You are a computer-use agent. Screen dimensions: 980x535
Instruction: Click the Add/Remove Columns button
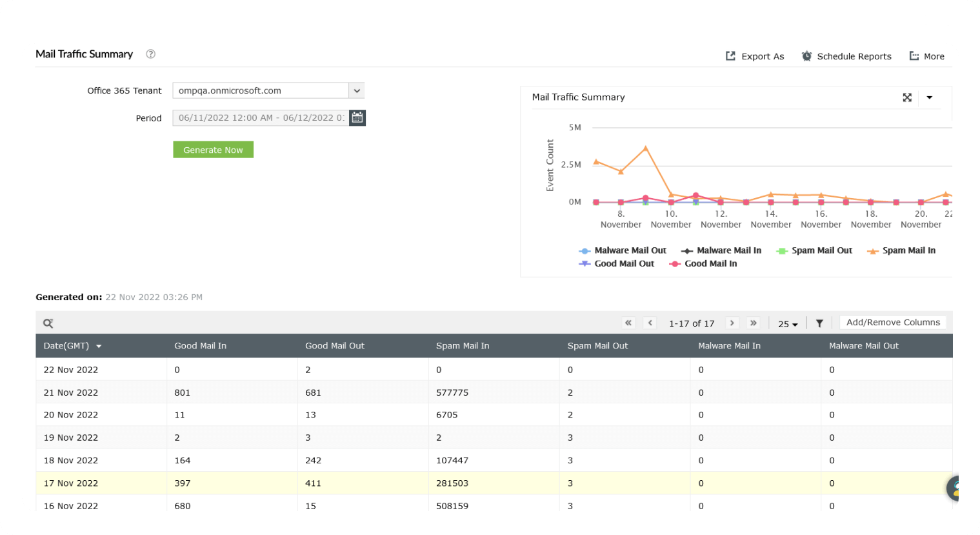point(893,322)
